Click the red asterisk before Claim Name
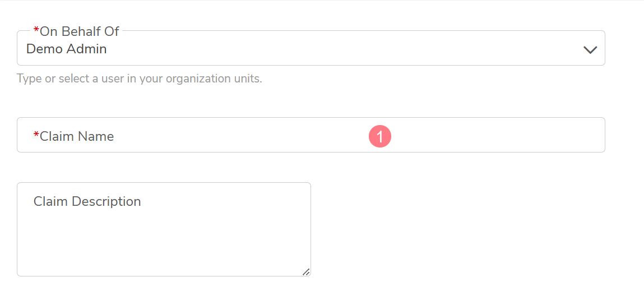Viewport: 644px width, 286px height. [x=36, y=136]
